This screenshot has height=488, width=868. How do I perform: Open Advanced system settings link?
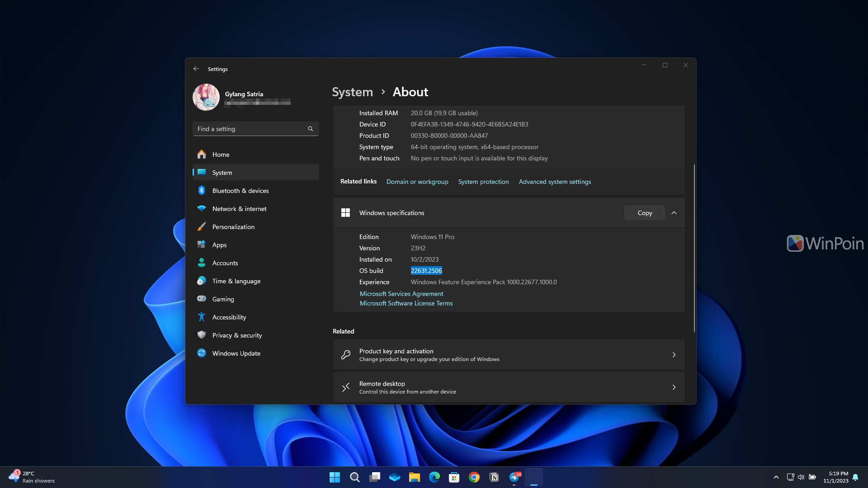tap(555, 182)
